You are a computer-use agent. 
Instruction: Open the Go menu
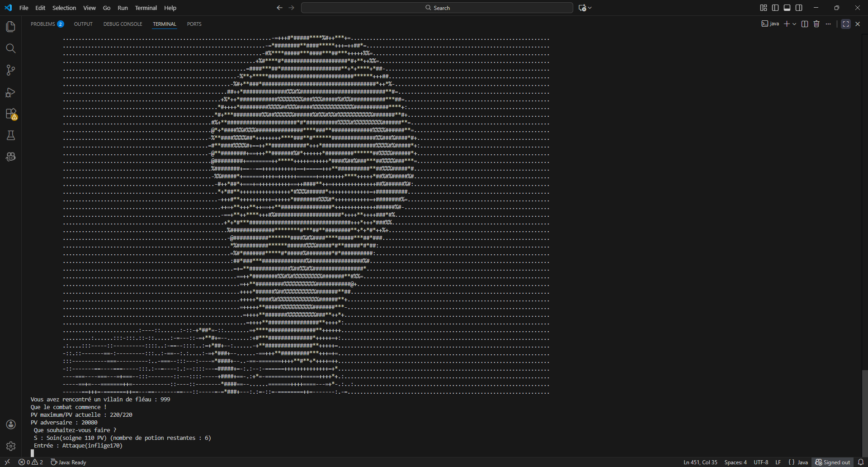tap(107, 8)
